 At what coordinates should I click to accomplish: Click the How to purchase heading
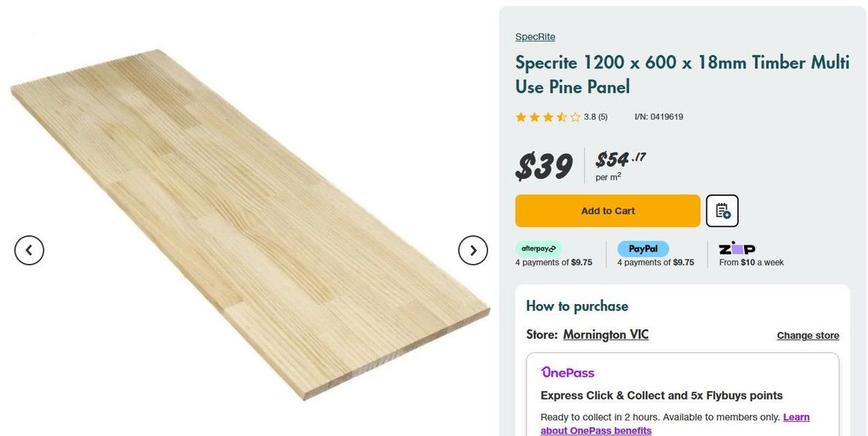(576, 305)
